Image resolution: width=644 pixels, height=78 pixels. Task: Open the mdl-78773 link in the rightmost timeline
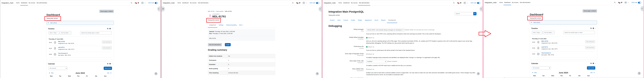pos(545,47)
